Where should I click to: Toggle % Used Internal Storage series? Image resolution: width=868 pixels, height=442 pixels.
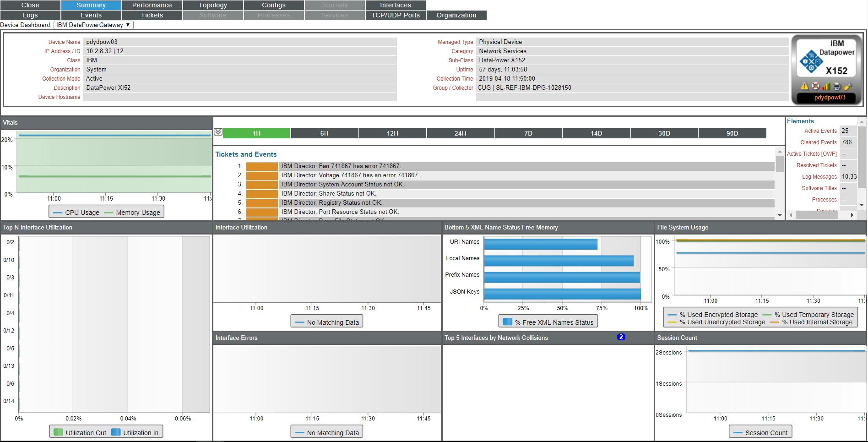coord(812,322)
